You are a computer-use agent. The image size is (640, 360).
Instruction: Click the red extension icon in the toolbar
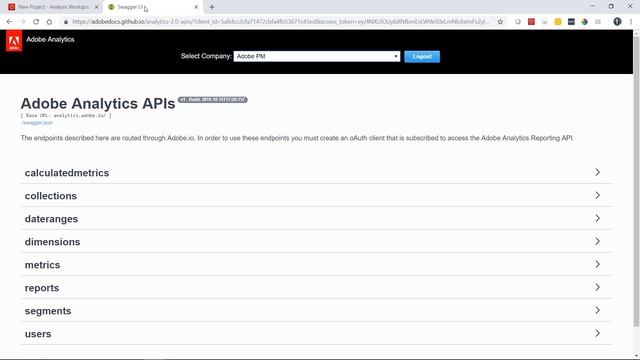tap(531, 22)
